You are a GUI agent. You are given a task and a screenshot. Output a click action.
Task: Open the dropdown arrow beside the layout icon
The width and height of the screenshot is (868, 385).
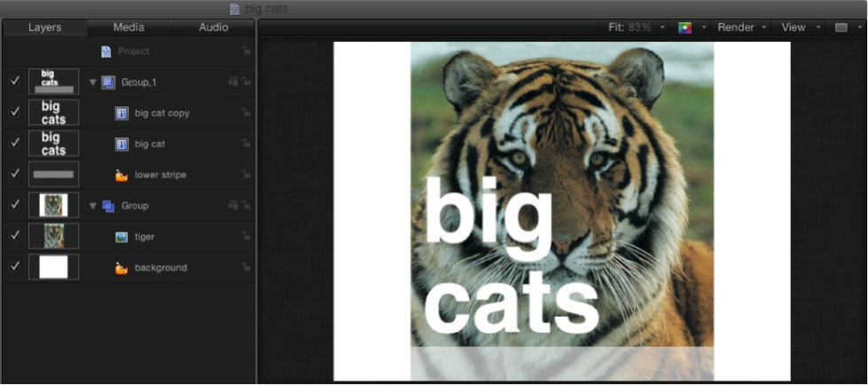[860, 27]
